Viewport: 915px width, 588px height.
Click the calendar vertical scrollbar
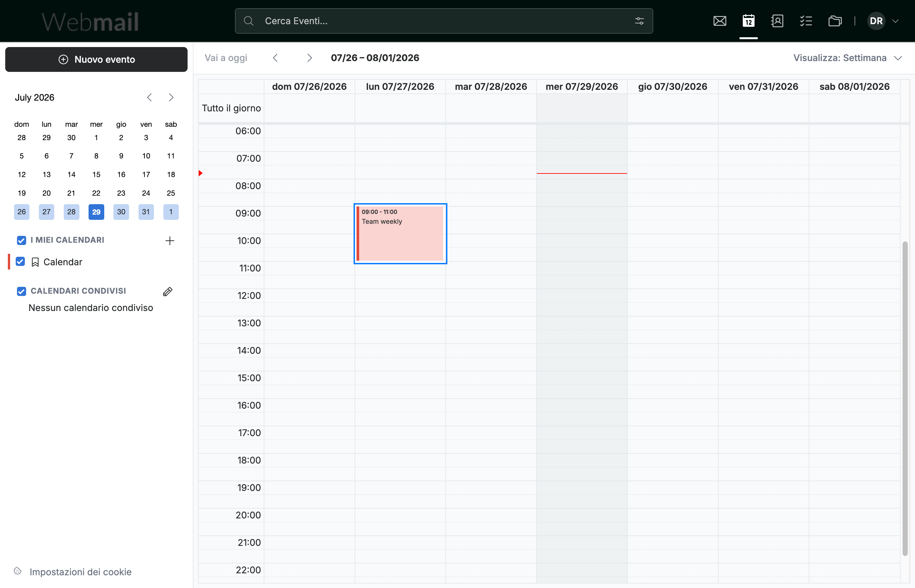pos(905,399)
